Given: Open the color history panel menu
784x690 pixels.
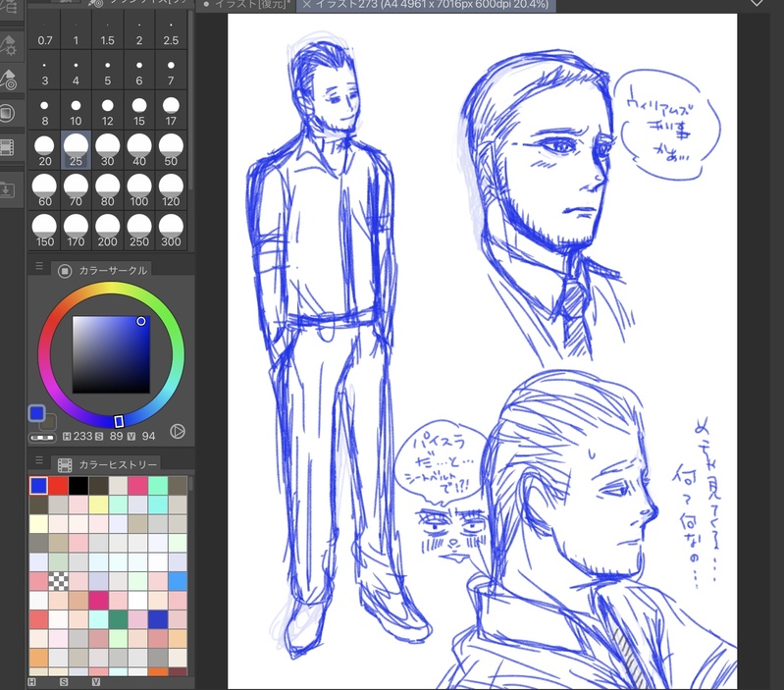Looking at the screenshot, I should coord(39,460).
